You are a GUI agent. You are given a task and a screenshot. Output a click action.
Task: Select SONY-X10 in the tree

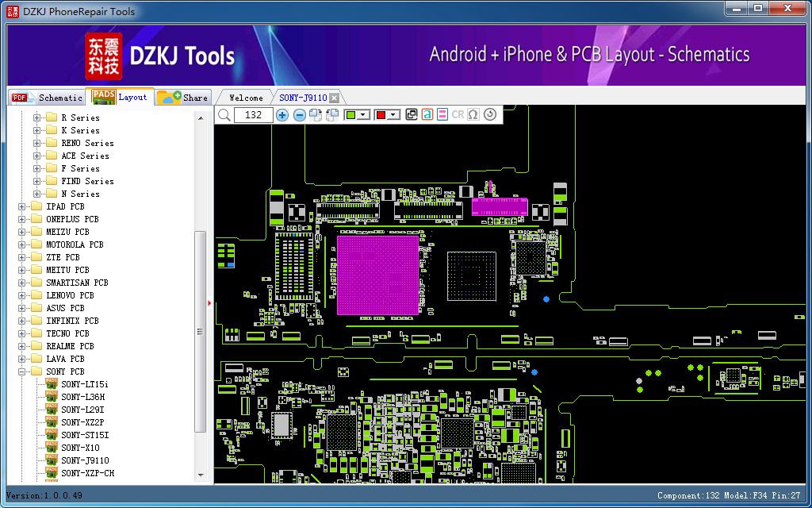point(80,448)
